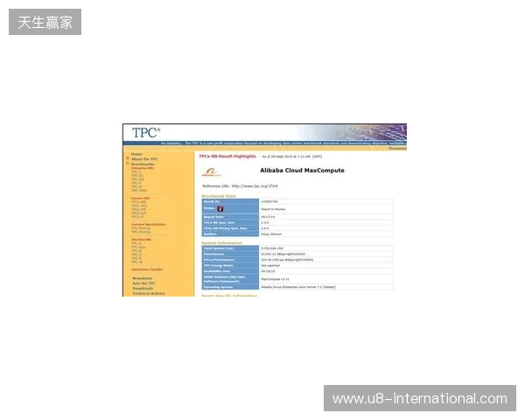Open the Downloads sidebar link
The width and height of the screenshot is (525, 420).
click(143, 289)
